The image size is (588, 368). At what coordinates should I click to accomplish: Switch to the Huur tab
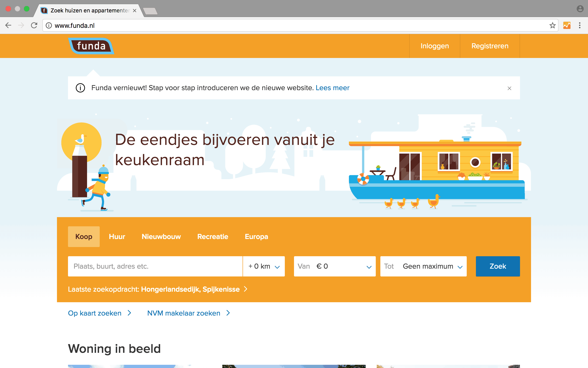click(x=117, y=237)
